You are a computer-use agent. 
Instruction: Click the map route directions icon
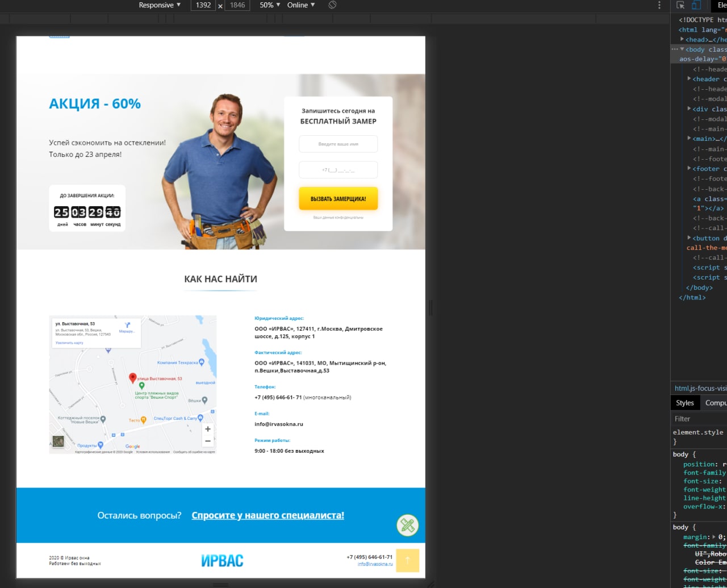pyautogui.click(x=127, y=326)
